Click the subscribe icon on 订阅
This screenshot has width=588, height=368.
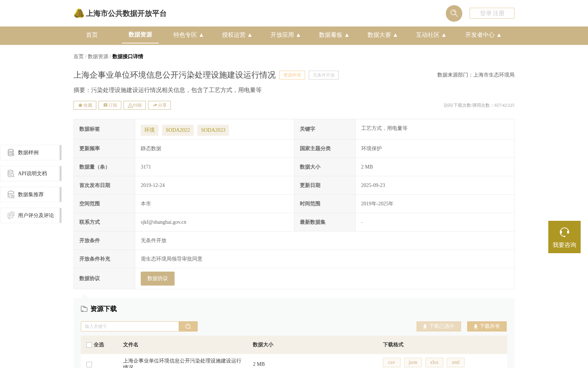click(x=105, y=105)
